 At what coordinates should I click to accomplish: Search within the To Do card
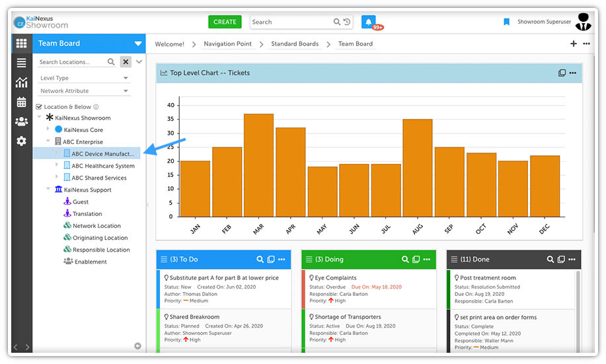260,259
